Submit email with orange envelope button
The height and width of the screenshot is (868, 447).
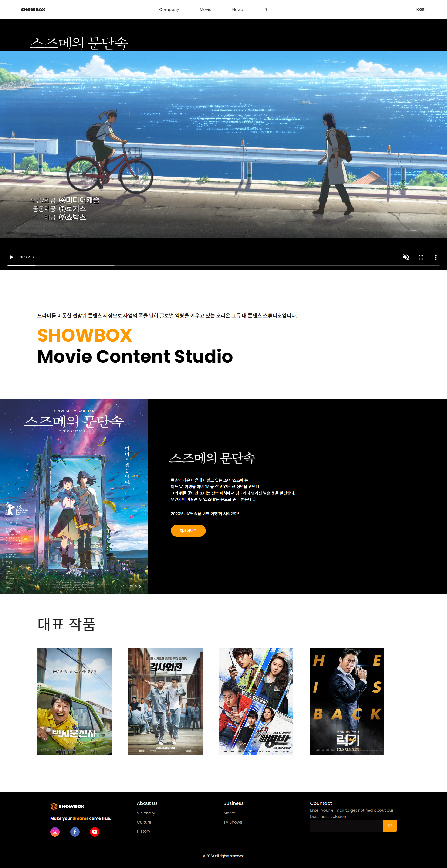pos(390,826)
